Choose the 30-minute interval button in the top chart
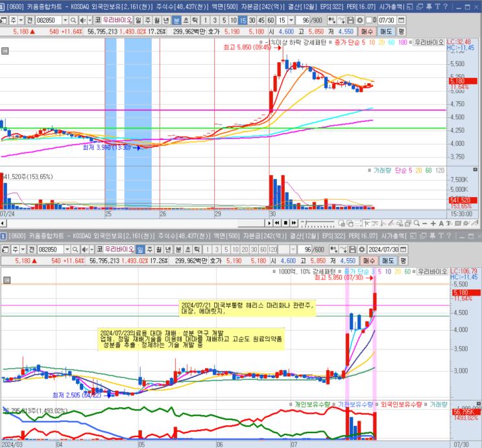482x448 pixels. (252, 20)
